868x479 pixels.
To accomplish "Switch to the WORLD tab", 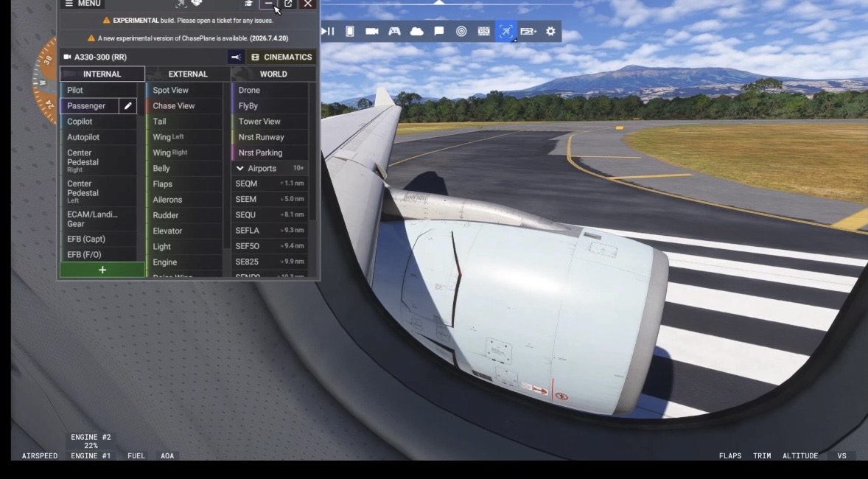I will [x=273, y=74].
